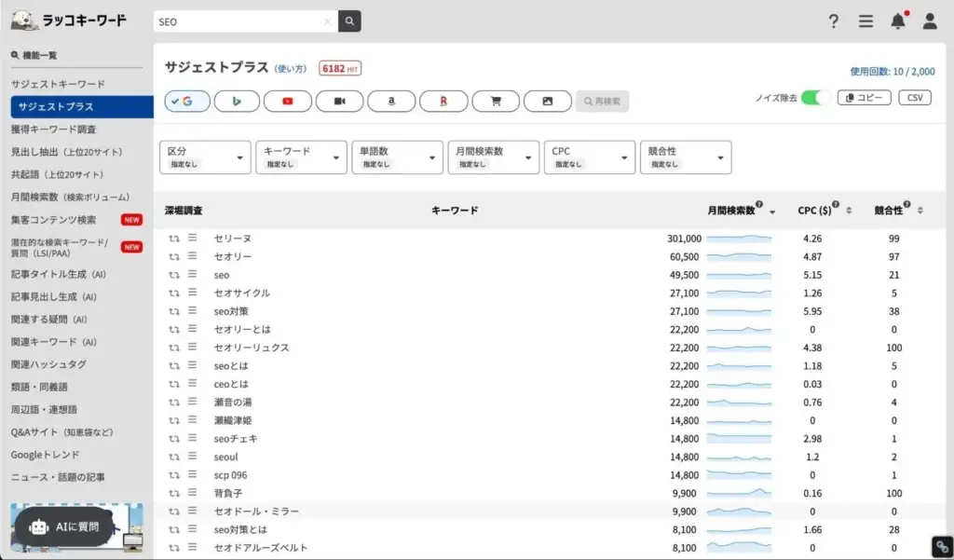Viewport: 954px width, 560px height.
Task: Open list menu icon for seo対策とは row
Action: 192,529
